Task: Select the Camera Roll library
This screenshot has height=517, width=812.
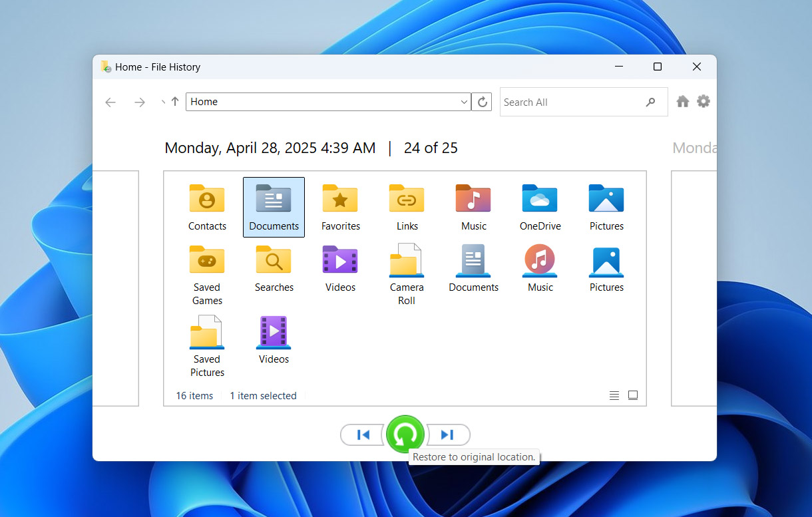Action: (407, 274)
